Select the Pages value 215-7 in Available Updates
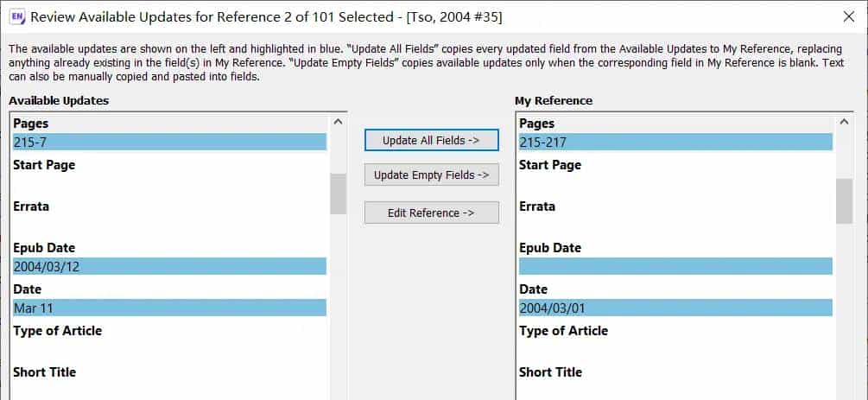The height and width of the screenshot is (400, 868). (169, 143)
